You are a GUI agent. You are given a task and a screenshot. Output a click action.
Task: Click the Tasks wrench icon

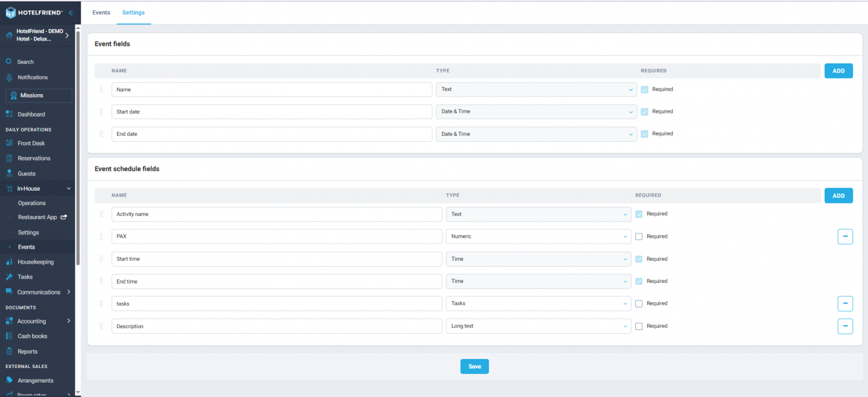(x=9, y=277)
